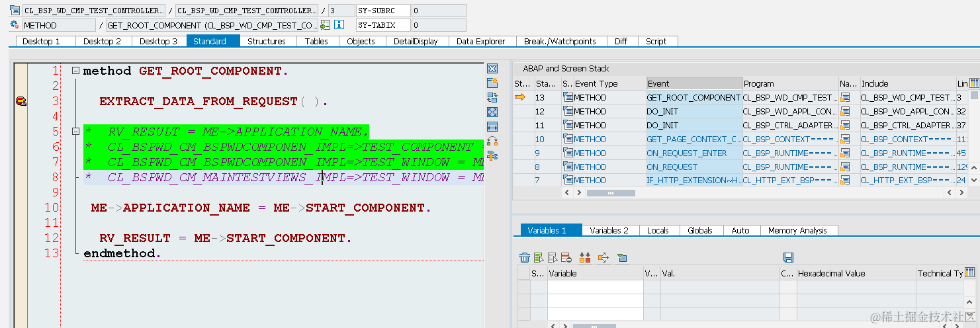The height and width of the screenshot is (328, 980).
Task: Click the green arrow navigate-to-source icon
Action: point(325,25)
